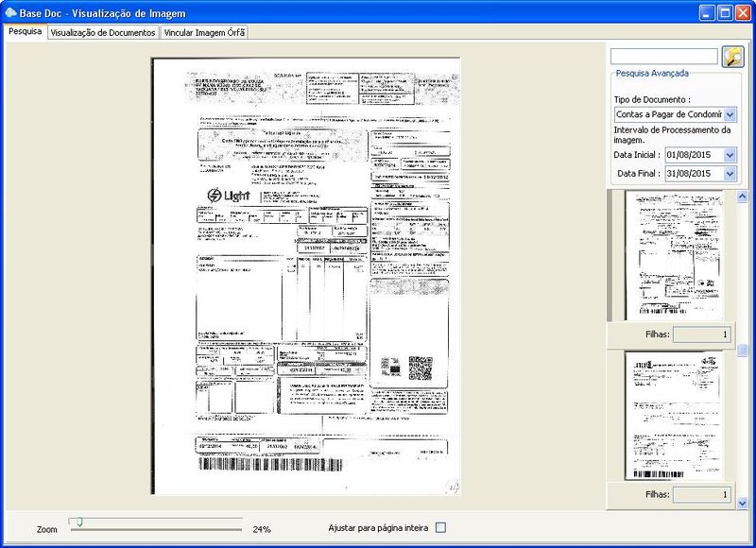The image size is (756, 548).
Task: Click the thumbnail list scroll-up arrow
Action: [742, 197]
